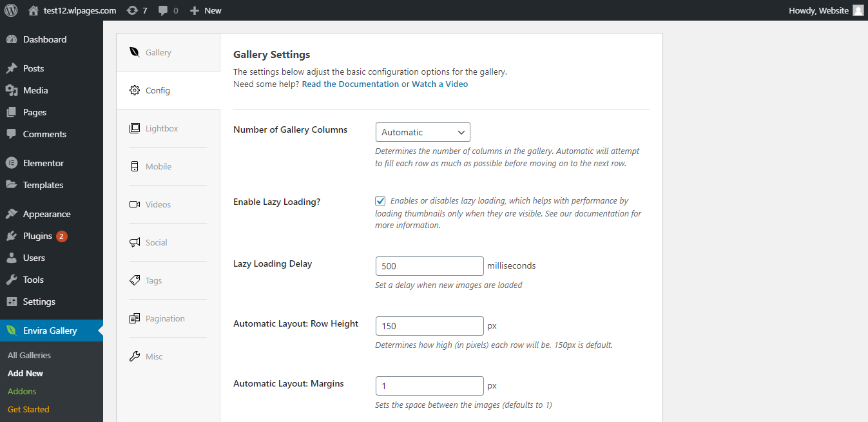Click the Misc wrench tab icon

click(x=135, y=356)
